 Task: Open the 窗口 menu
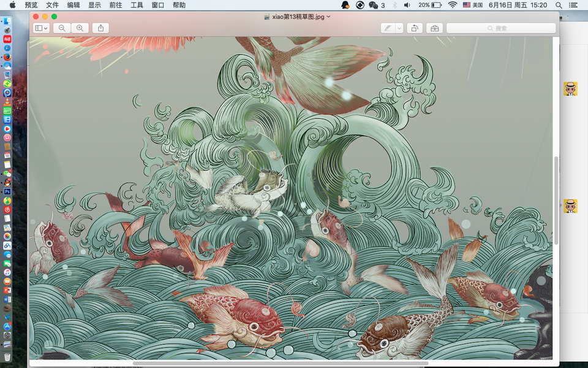(158, 5)
